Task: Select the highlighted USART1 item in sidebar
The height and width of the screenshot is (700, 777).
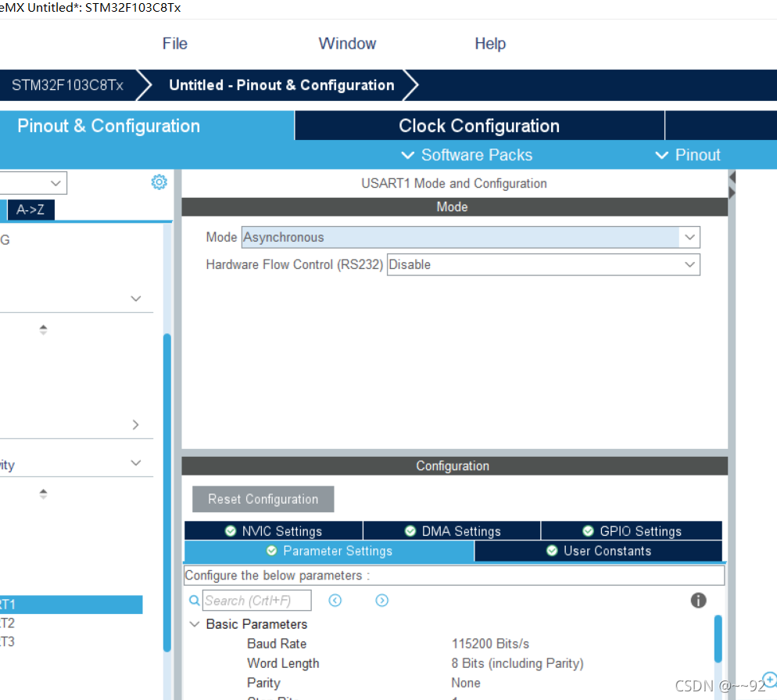Action: (71, 605)
